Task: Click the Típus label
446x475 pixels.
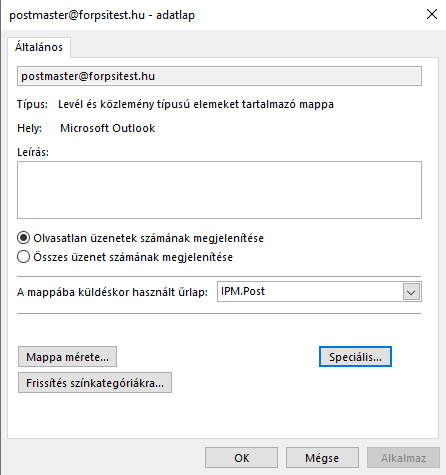Action: coord(32,104)
